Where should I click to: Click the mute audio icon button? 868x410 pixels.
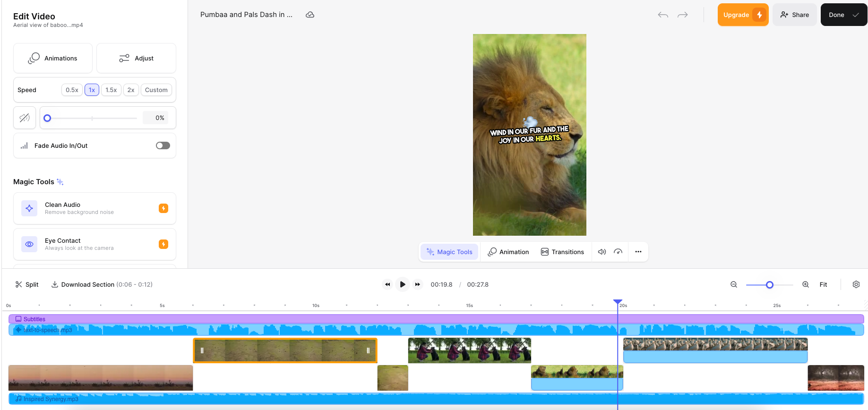[x=25, y=118]
